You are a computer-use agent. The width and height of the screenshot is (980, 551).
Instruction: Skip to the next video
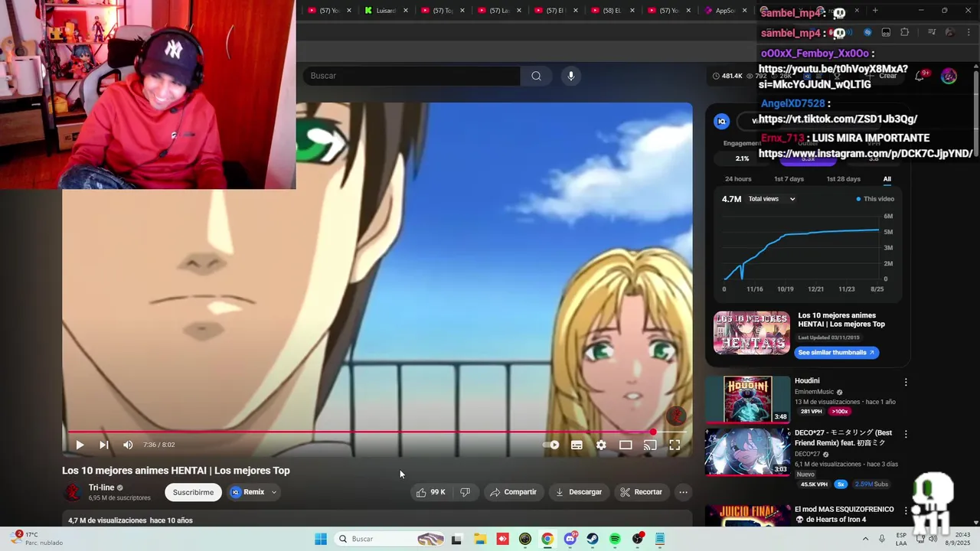pyautogui.click(x=103, y=445)
